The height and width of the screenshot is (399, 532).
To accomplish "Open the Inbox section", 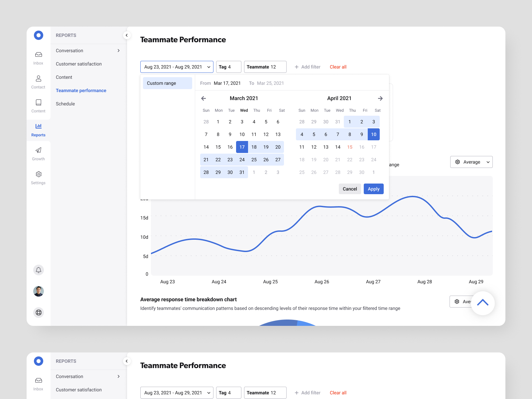I will point(38,58).
